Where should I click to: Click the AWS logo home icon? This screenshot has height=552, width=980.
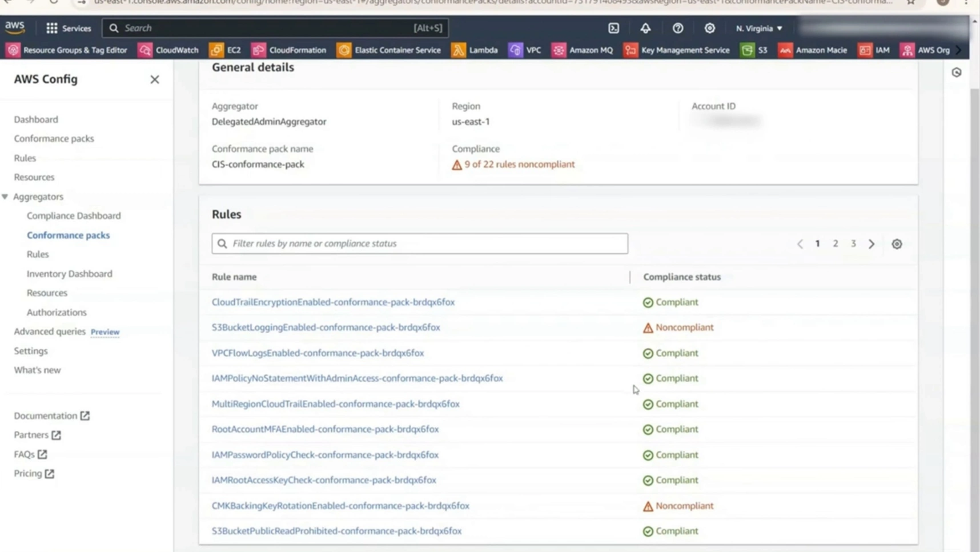15,27
